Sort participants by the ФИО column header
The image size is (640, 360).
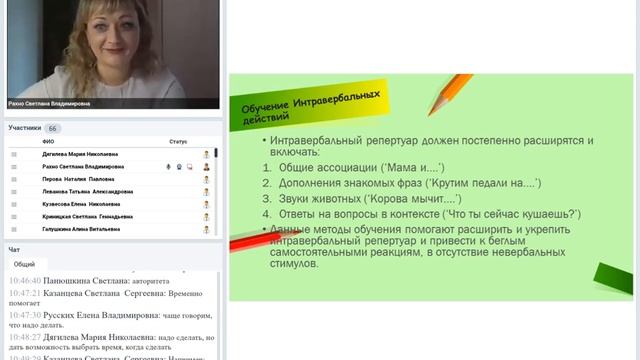point(48,142)
